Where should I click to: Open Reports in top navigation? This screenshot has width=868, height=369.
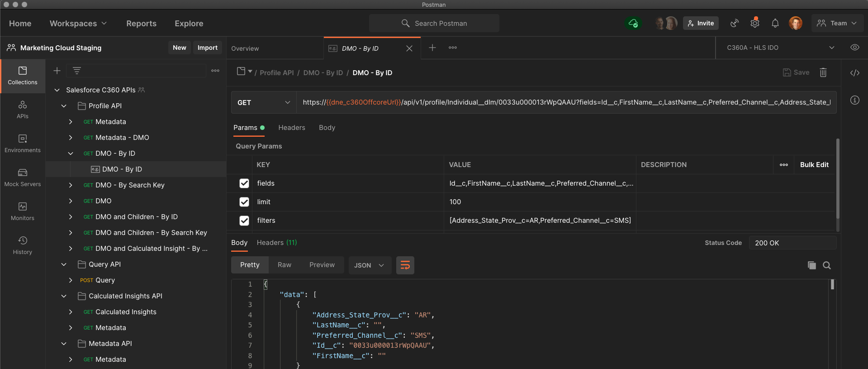pos(141,24)
